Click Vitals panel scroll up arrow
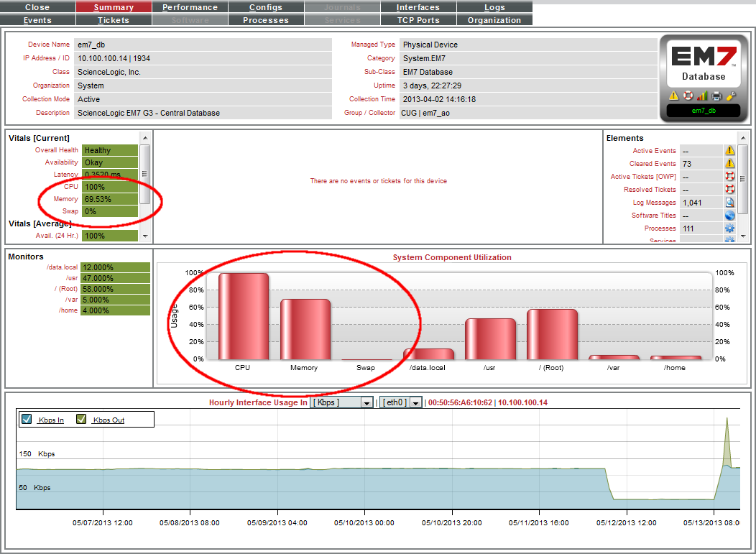This screenshot has width=756, height=554. coord(145,138)
